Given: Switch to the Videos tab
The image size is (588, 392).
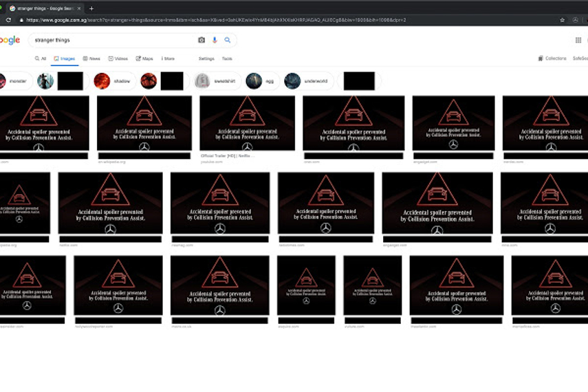Looking at the screenshot, I should pos(118,59).
